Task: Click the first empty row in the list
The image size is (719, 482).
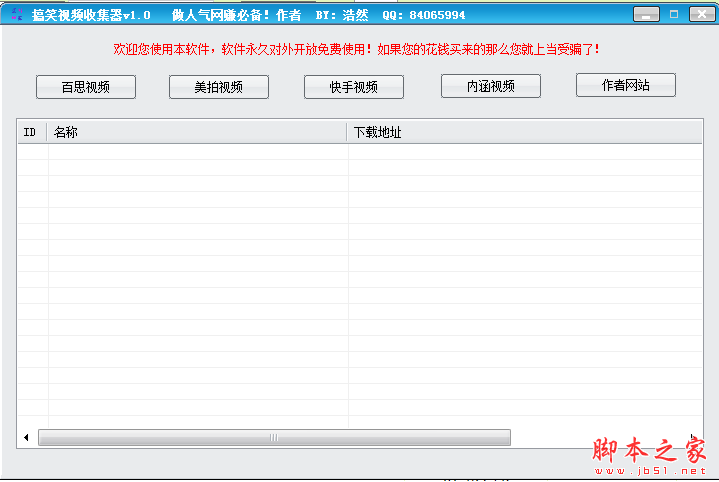Action: coord(300,152)
